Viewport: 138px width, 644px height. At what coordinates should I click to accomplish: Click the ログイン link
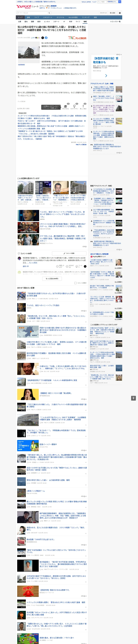coord(42,8)
